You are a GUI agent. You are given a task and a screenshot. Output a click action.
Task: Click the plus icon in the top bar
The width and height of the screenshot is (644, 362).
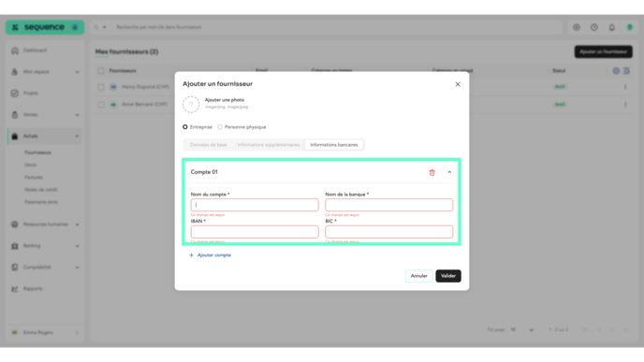[x=577, y=27]
